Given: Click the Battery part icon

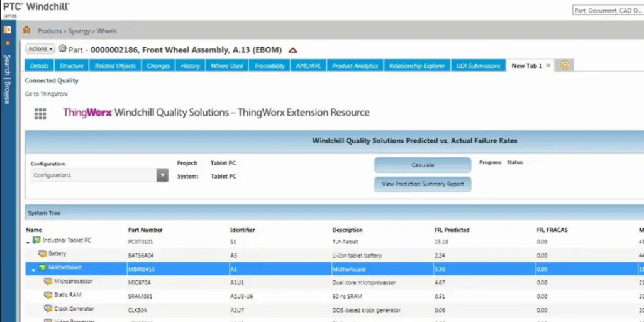Looking at the screenshot, I should click(42, 254).
